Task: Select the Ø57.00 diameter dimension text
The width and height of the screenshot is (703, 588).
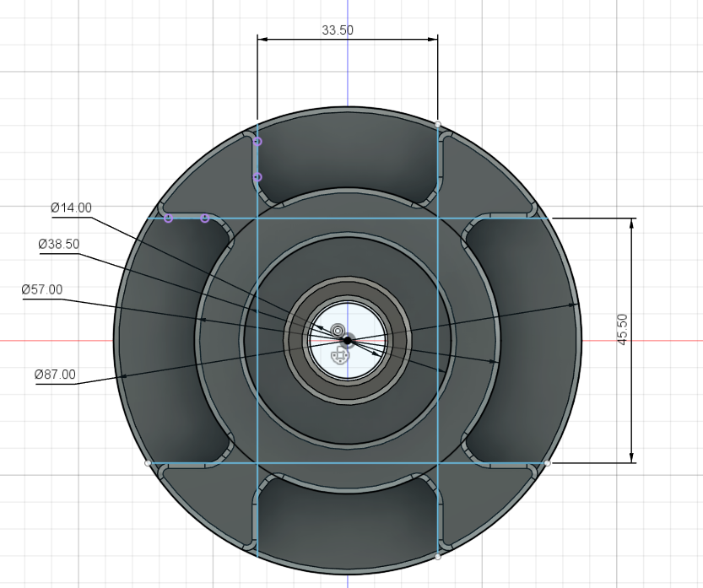Action: pos(41,289)
